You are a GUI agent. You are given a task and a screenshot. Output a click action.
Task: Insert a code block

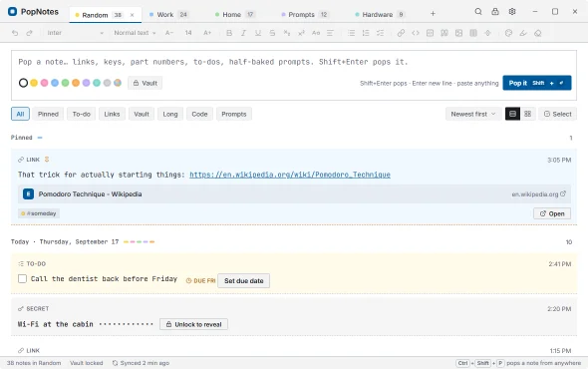[x=430, y=33]
